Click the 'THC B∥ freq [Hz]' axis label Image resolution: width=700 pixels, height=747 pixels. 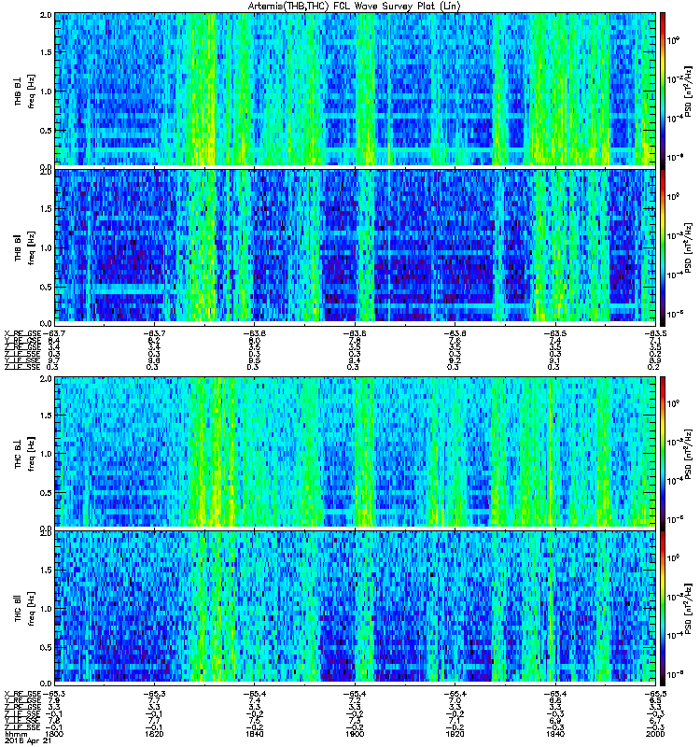point(24,609)
